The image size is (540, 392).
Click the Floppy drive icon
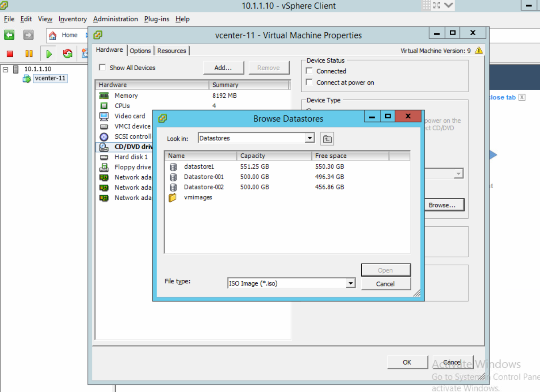pyautogui.click(x=104, y=167)
